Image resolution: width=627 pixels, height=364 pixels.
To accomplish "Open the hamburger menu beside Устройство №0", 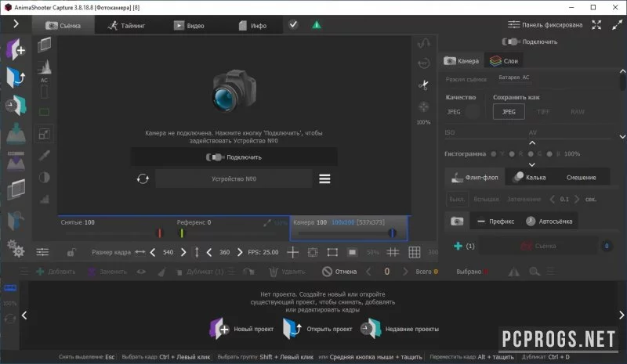I will (x=324, y=178).
